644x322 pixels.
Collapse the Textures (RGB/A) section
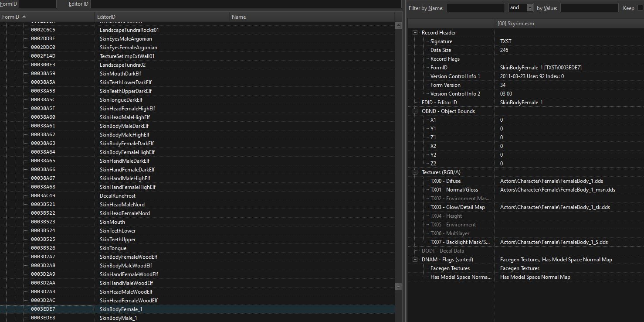click(x=414, y=172)
